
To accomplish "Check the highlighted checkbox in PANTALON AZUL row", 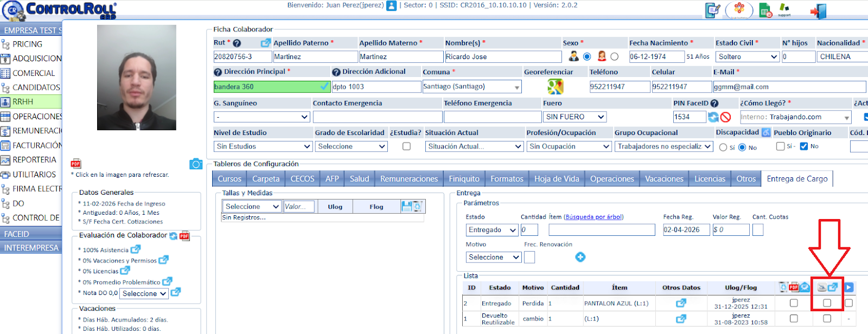I will tap(827, 303).
